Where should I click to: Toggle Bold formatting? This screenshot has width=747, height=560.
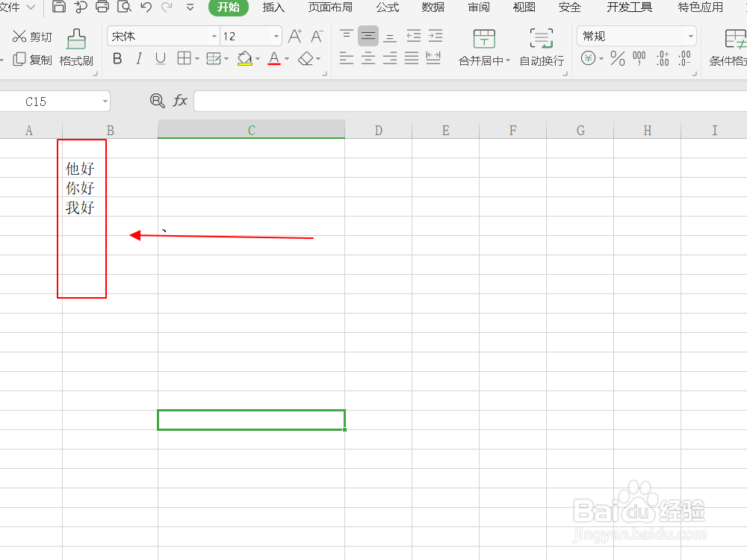[117, 58]
